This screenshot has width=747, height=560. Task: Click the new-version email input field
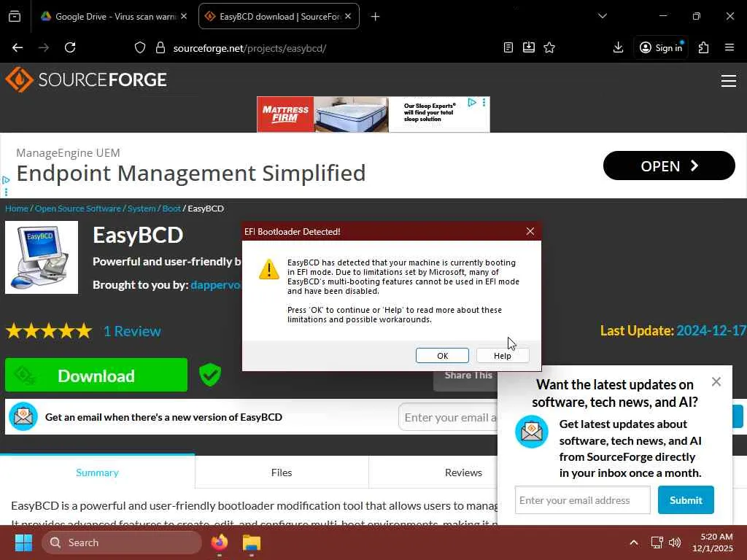pyautogui.click(x=448, y=417)
